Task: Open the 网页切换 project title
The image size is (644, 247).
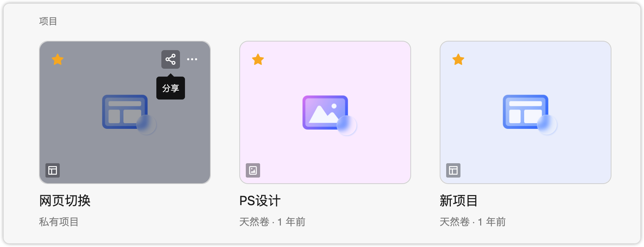Action: pyautogui.click(x=65, y=201)
